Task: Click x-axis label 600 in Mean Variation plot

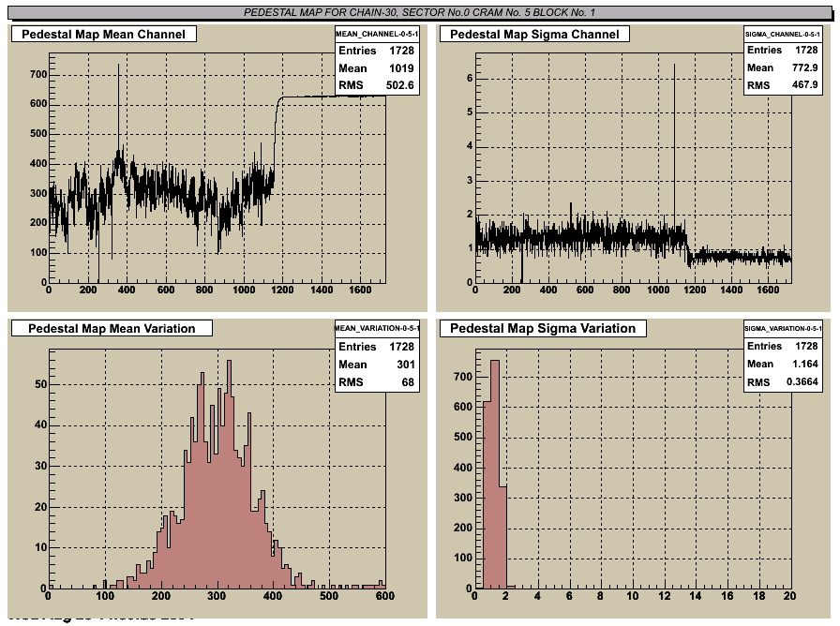Action: (x=384, y=595)
